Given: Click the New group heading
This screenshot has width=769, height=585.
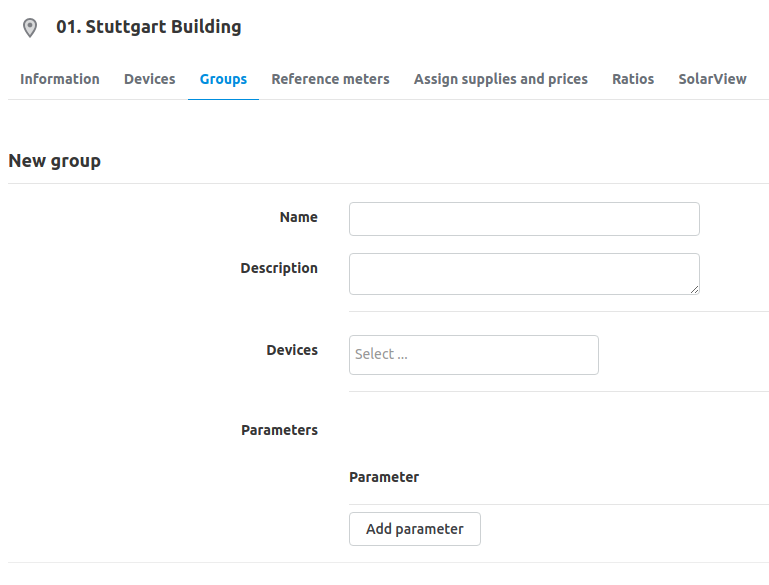Looking at the screenshot, I should (x=54, y=161).
